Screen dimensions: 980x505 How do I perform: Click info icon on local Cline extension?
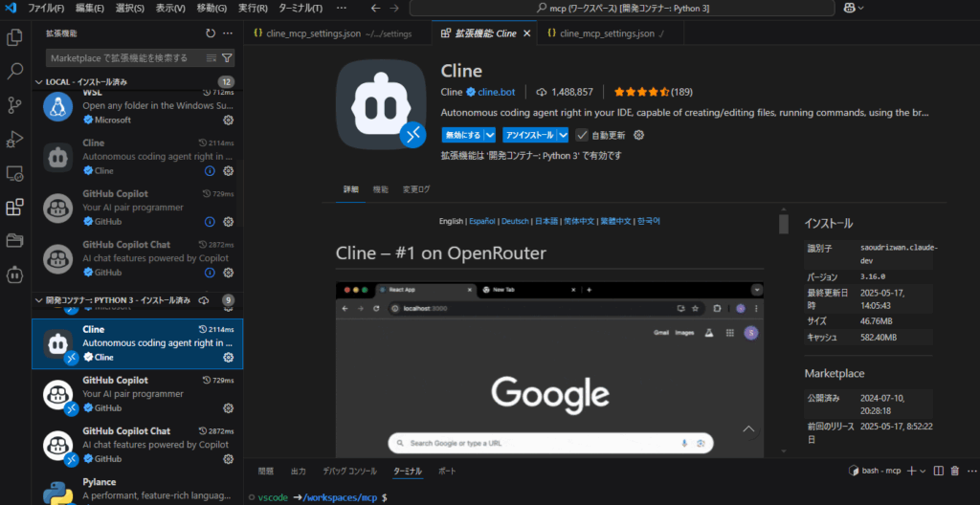coord(210,170)
